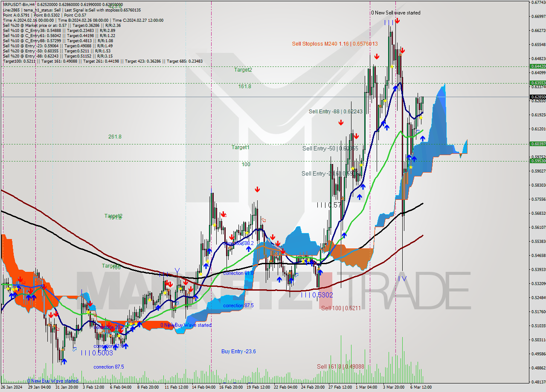Click the '0 New Sell wave started' label

point(395,13)
